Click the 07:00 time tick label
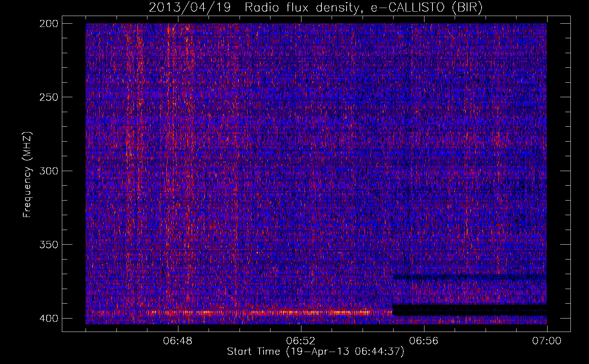Image resolution: width=589 pixels, height=364 pixels. click(x=547, y=341)
